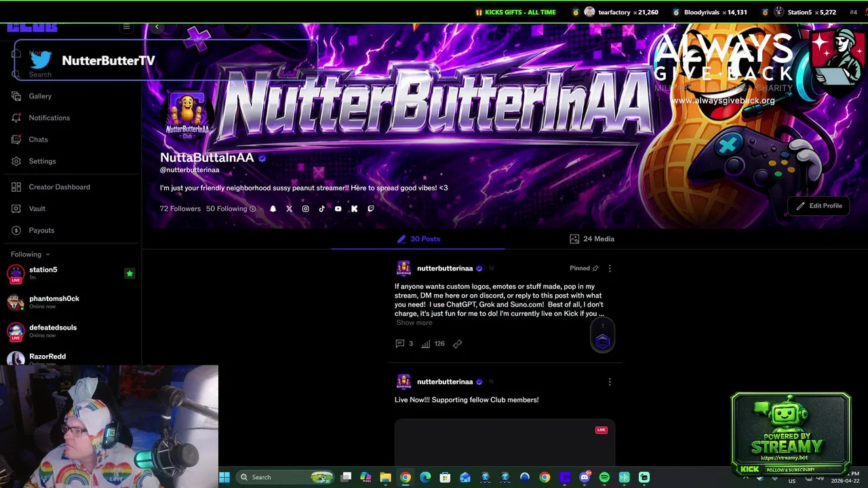868x488 pixels.
Task: Click the verified badge beside NuttaButtaInAA
Action: 262,158
